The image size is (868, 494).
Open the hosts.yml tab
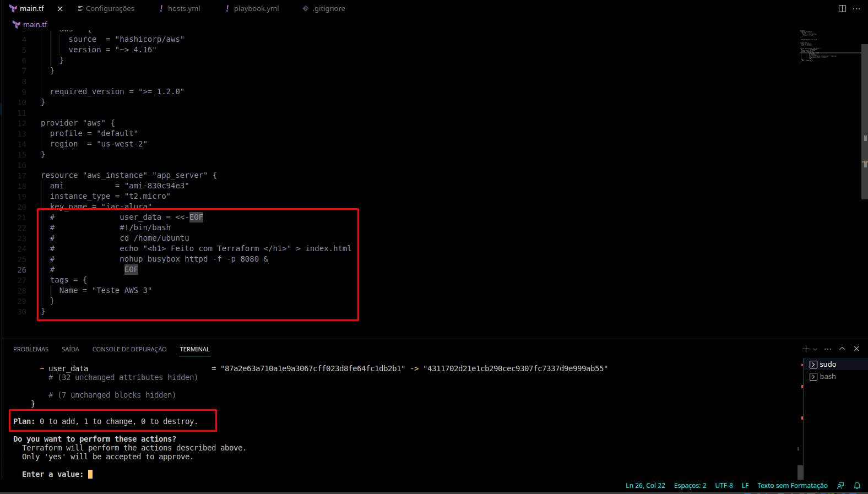click(180, 9)
